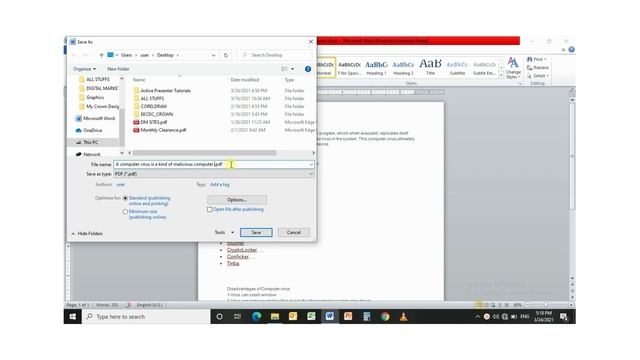Image resolution: width=640 pixels, height=360 pixels.
Task: Open the Save As dialog help icon
Action: click(x=308, y=69)
